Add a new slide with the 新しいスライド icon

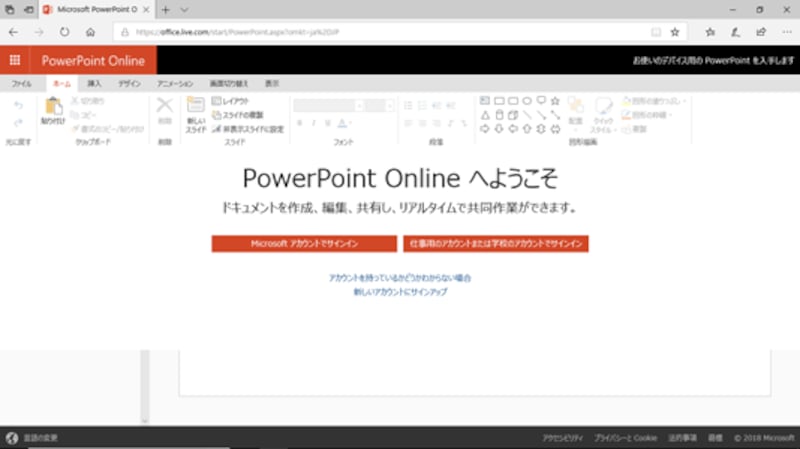[x=195, y=105]
